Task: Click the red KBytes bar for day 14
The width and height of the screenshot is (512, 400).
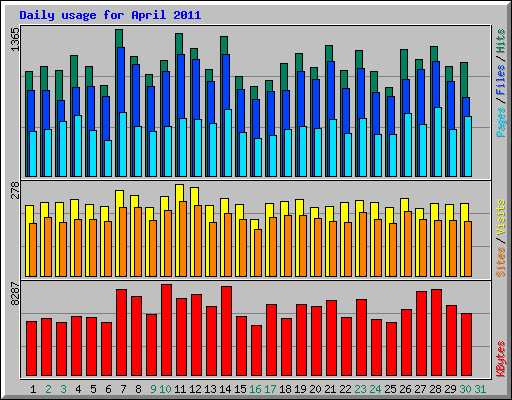Action: coord(227,331)
